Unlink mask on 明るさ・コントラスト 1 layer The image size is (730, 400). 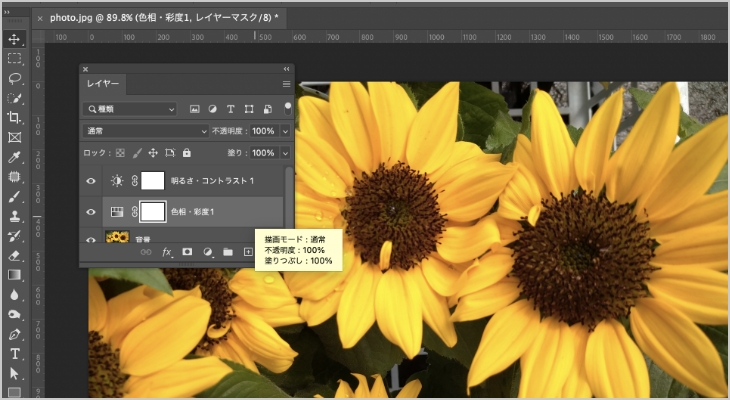[x=135, y=181]
